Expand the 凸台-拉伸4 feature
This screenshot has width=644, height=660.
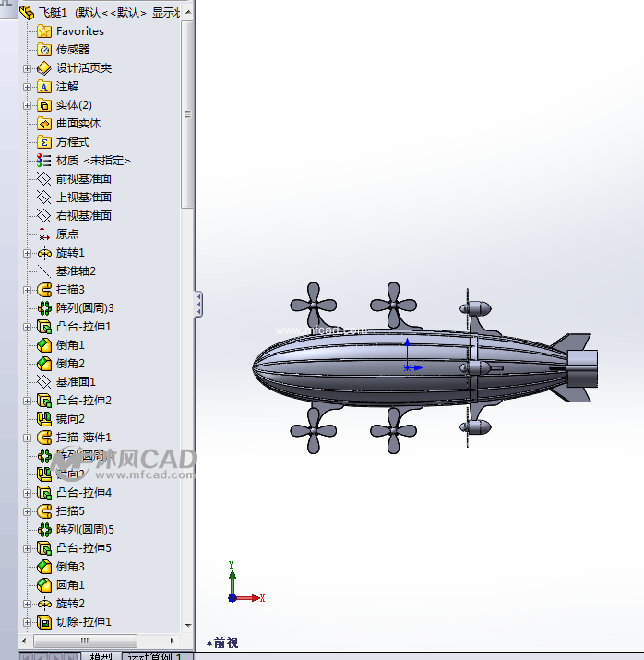(x=27, y=493)
